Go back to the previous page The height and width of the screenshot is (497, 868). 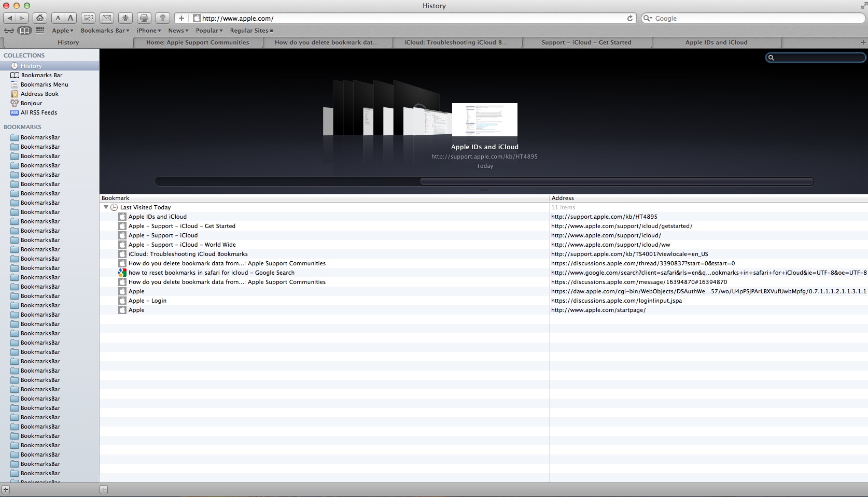click(9, 18)
